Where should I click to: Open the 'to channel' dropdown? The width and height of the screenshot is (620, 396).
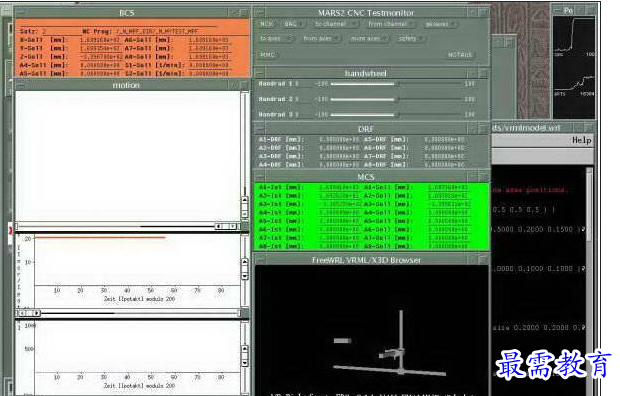point(335,24)
